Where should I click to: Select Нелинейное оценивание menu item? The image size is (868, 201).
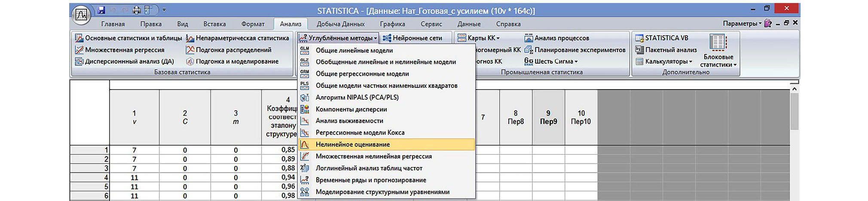(x=352, y=145)
